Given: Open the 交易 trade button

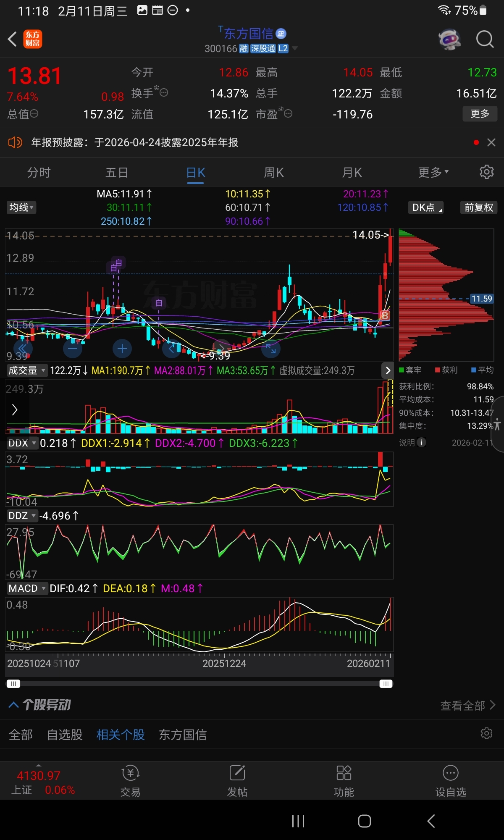Looking at the screenshot, I should click(130, 781).
